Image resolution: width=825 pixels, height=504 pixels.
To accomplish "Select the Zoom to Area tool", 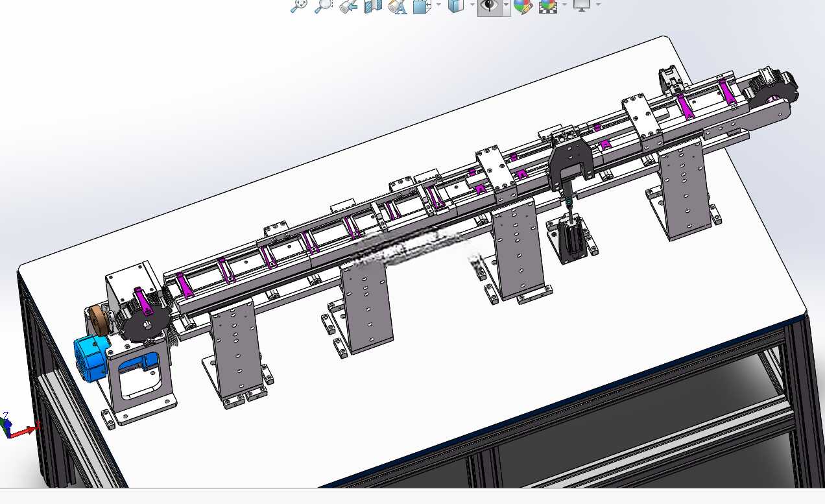I will 323,6.
